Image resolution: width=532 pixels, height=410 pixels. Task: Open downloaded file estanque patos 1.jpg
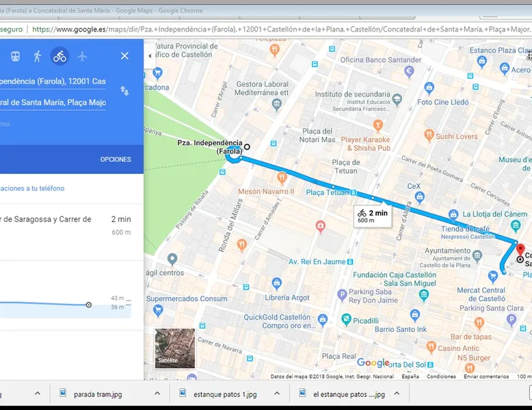pyautogui.click(x=225, y=394)
